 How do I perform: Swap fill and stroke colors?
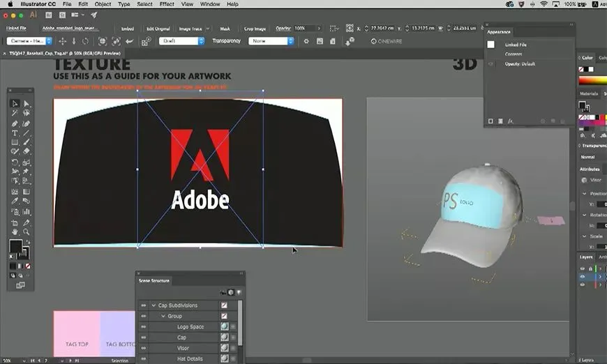point(27,242)
